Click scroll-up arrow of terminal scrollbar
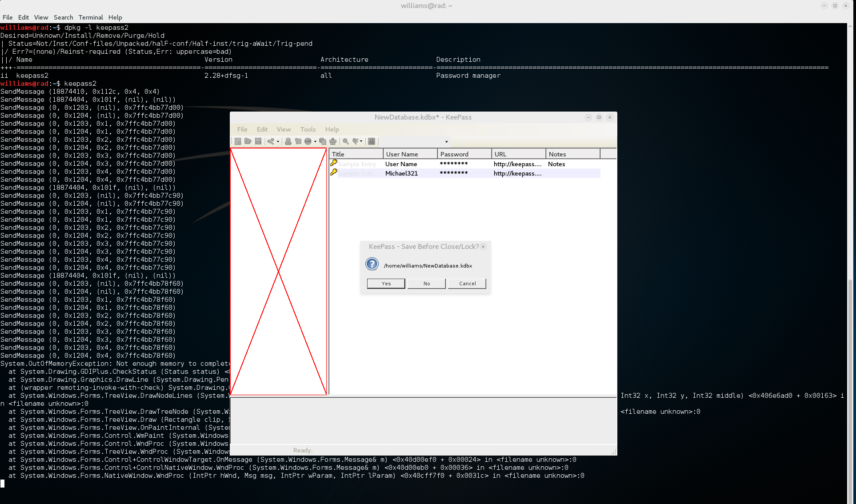856x504 pixels. [851, 26]
